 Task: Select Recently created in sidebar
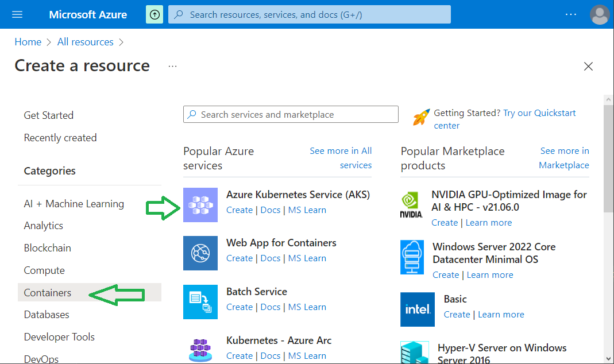(x=60, y=138)
